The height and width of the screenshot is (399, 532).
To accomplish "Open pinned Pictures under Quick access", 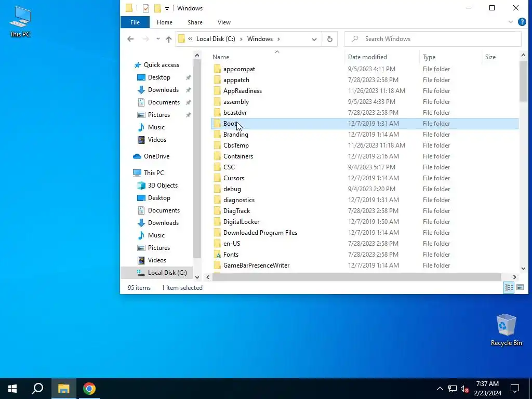I will click(158, 115).
